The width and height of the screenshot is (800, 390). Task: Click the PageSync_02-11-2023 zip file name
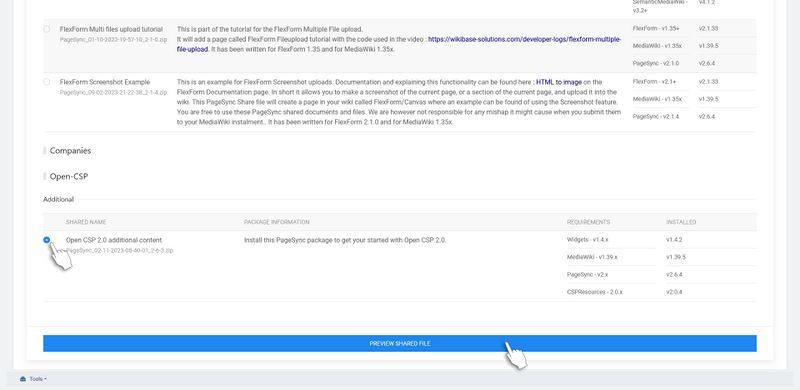pos(119,251)
